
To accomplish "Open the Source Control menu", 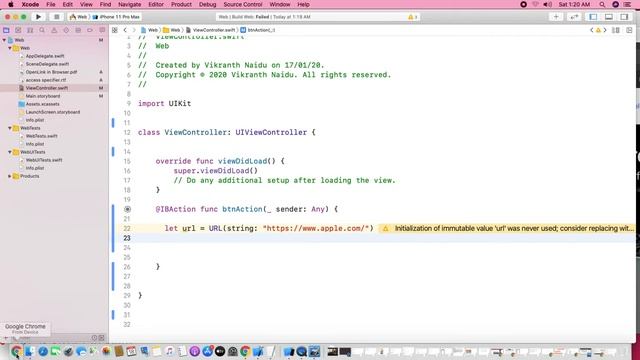I will pos(243,4).
